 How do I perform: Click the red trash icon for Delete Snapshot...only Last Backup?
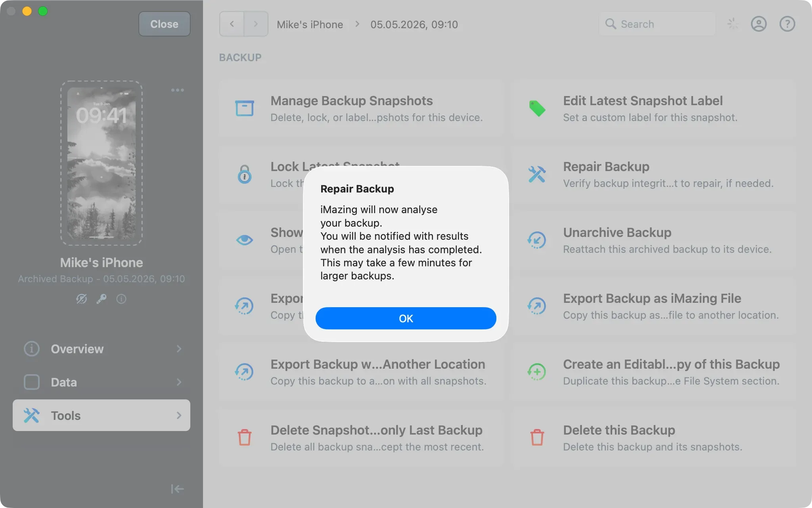245,438
